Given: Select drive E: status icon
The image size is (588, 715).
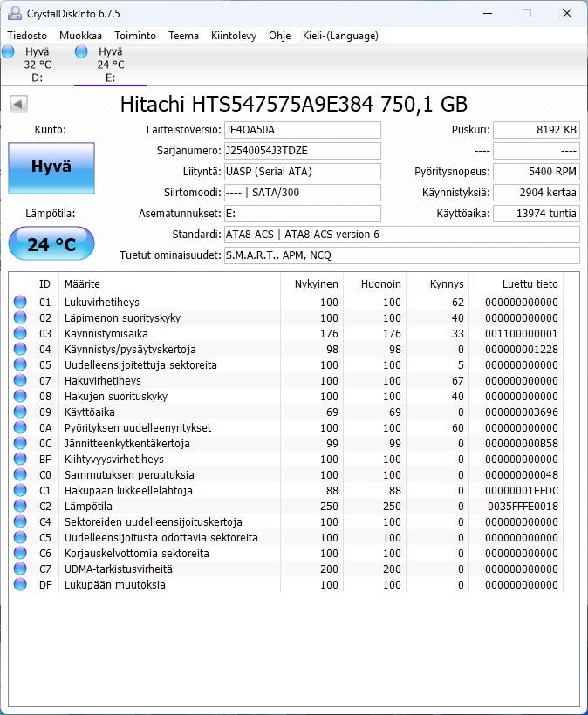Looking at the screenshot, I should (x=81, y=51).
